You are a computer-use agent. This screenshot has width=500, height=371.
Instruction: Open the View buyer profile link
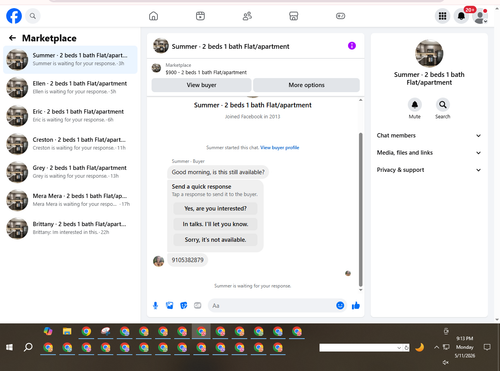tap(279, 147)
